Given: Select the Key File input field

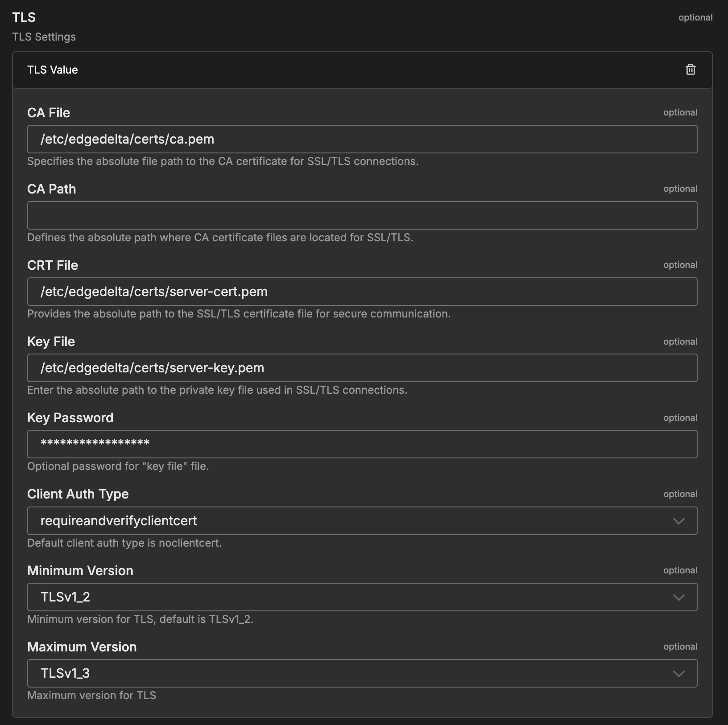Looking at the screenshot, I should click(x=362, y=367).
